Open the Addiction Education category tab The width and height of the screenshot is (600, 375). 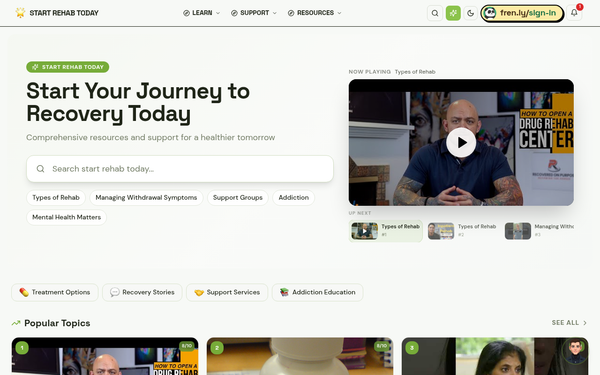click(x=317, y=292)
